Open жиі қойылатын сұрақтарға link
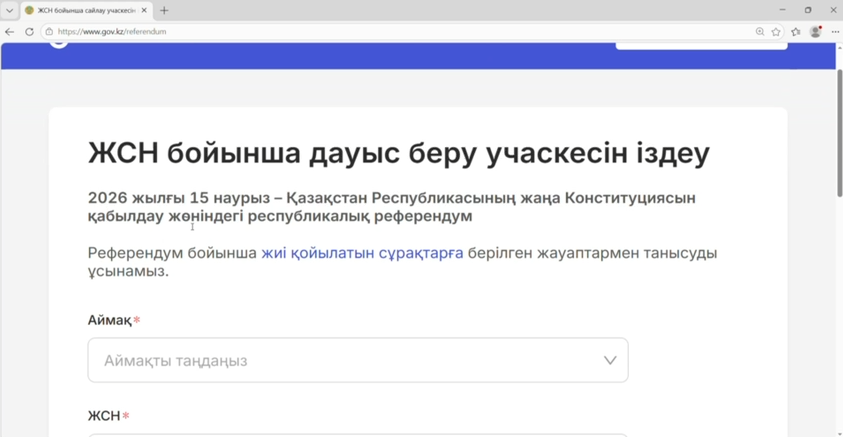843x437 pixels. click(362, 253)
